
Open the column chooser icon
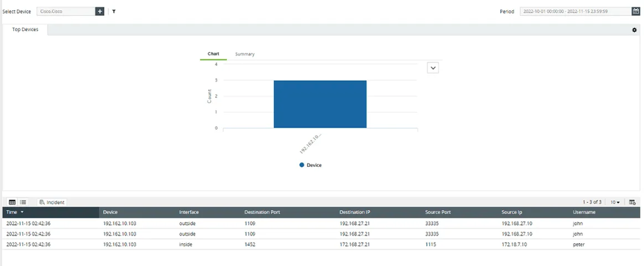pyautogui.click(x=632, y=202)
